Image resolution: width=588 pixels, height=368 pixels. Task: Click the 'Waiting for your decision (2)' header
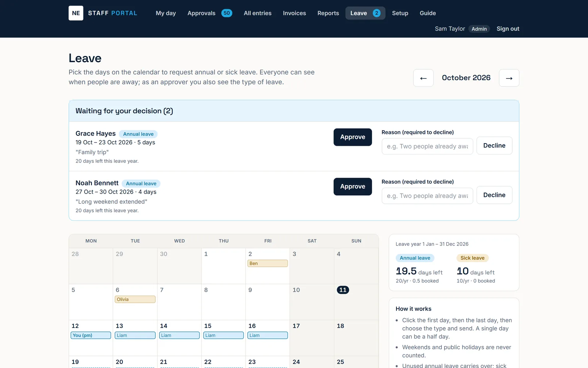(x=124, y=111)
